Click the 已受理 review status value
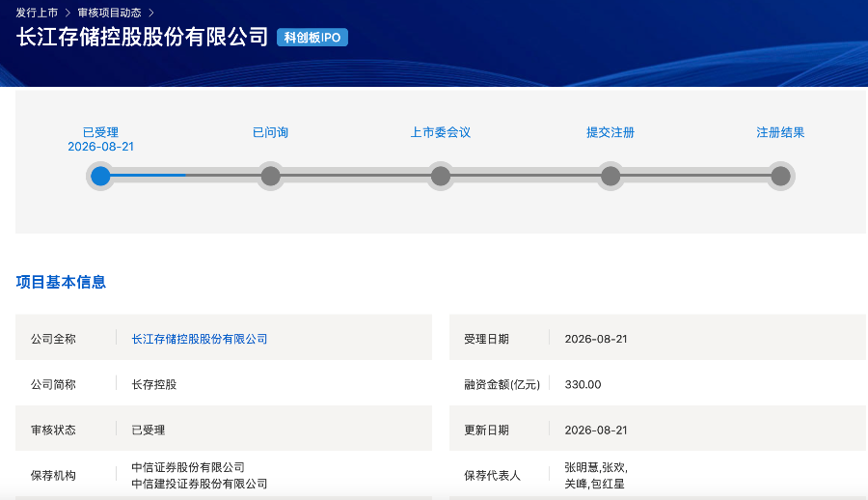The image size is (868, 500). coord(149,430)
